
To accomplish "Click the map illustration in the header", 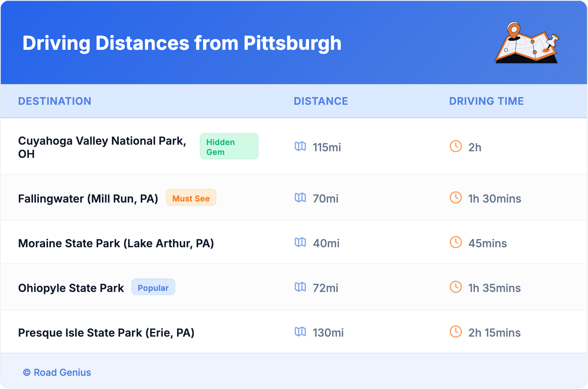I will coord(527,43).
